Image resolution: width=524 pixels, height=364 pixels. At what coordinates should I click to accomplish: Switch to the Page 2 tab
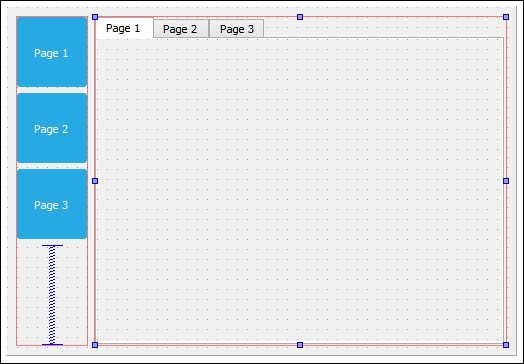[181, 29]
